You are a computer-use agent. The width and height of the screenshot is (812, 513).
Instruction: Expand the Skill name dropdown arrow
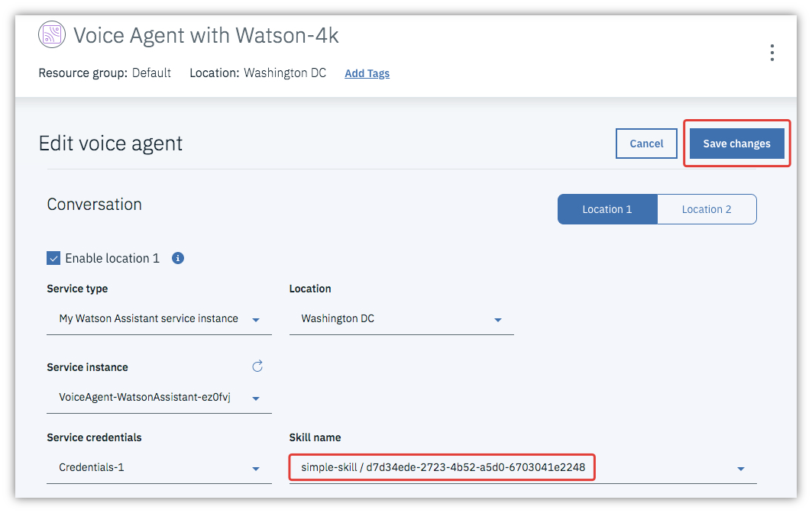coord(740,468)
